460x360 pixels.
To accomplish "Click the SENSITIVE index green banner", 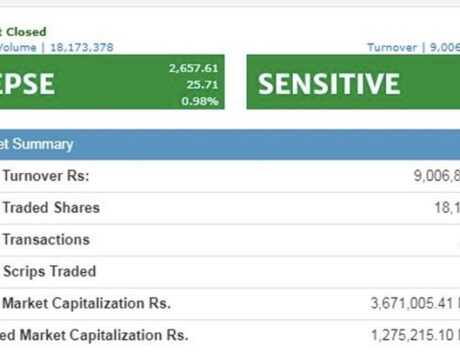I will 353,82.
